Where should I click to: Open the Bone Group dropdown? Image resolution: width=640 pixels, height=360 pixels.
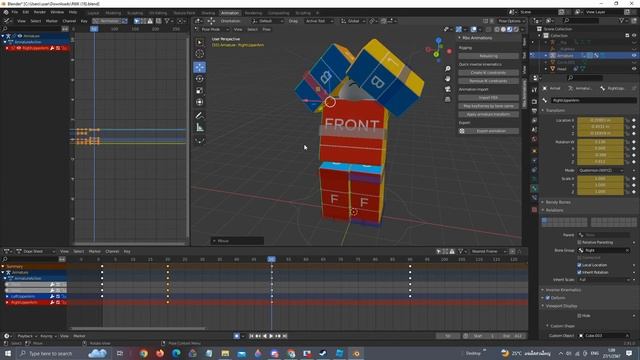coord(604,250)
